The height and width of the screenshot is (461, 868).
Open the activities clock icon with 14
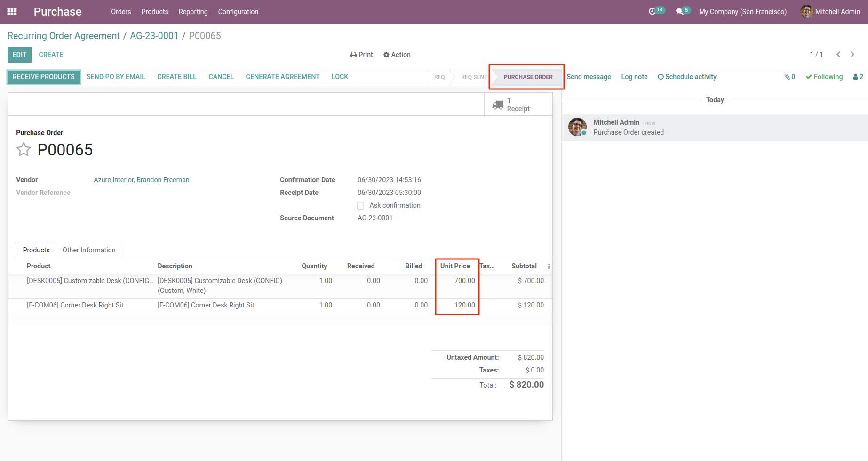pos(656,11)
